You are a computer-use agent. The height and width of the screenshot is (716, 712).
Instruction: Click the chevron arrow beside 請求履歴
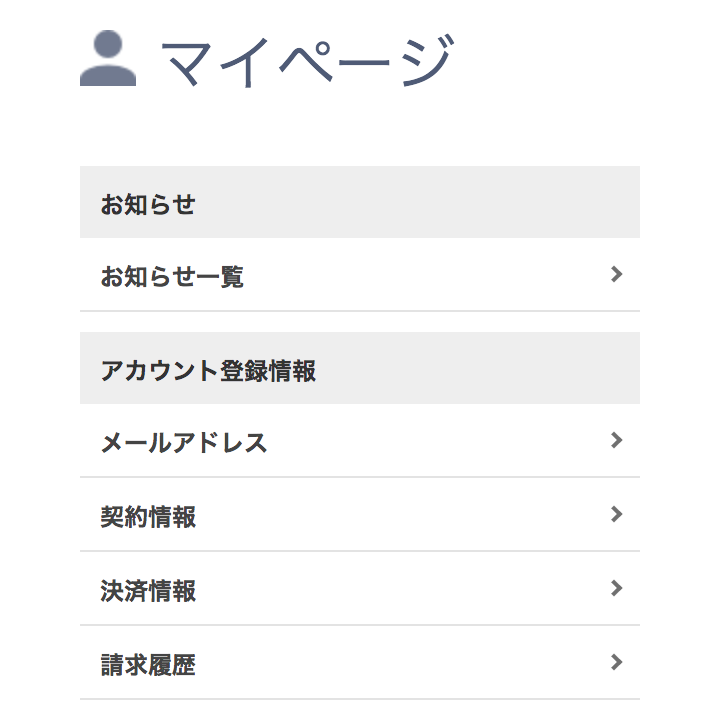point(617,662)
